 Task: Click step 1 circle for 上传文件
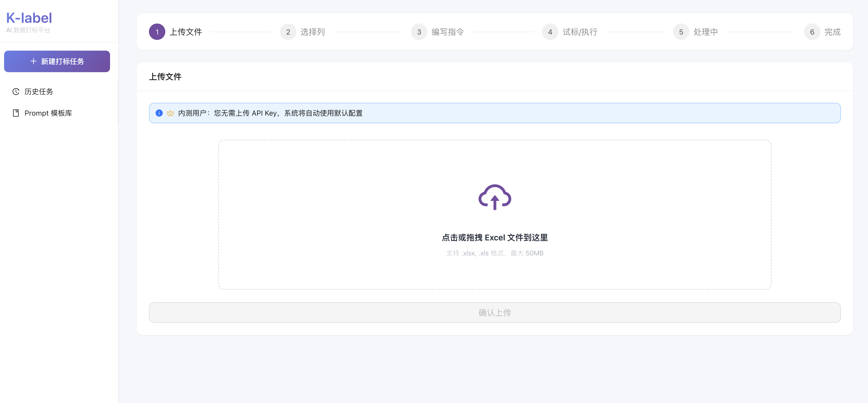(157, 32)
